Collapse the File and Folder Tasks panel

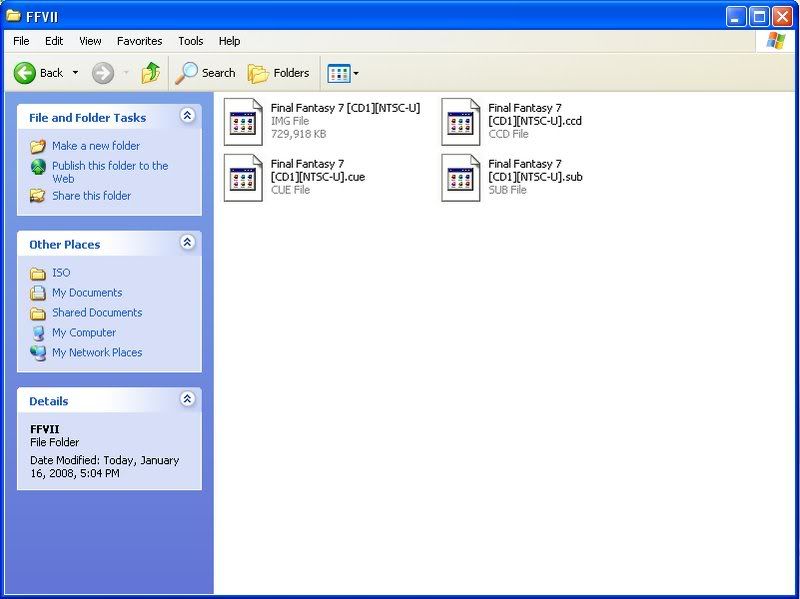pyautogui.click(x=187, y=116)
